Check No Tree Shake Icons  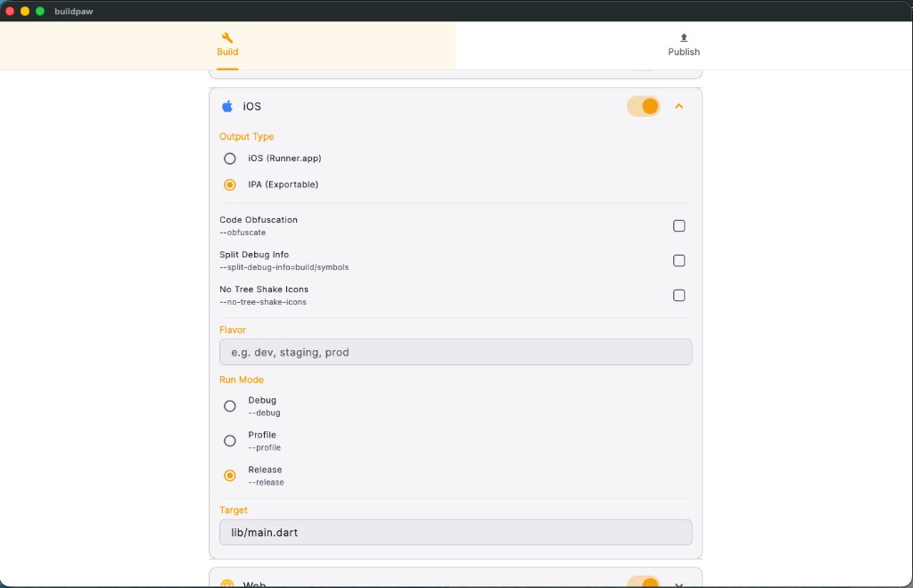click(679, 295)
